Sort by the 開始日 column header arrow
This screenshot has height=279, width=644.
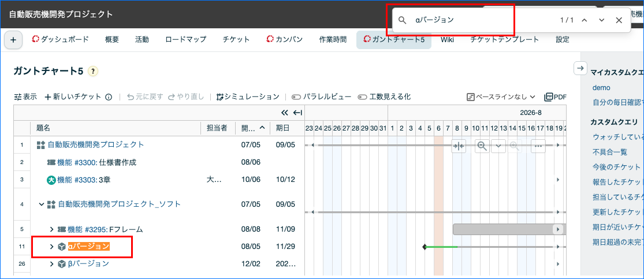click(262, 128)
